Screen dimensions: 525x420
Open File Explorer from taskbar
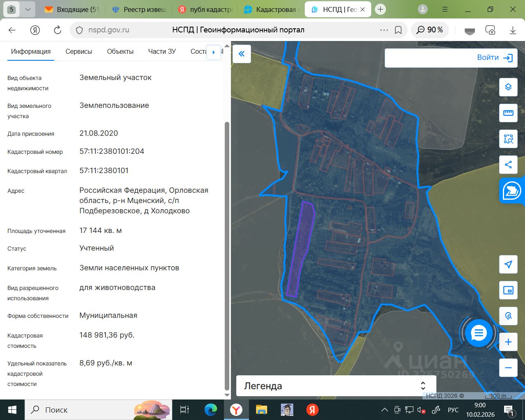point(262,410)
